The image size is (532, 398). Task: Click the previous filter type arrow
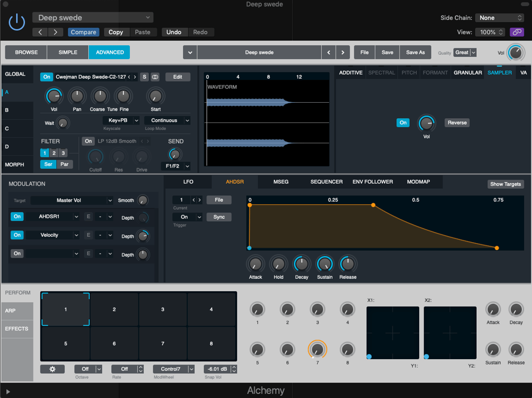point(142,141)
